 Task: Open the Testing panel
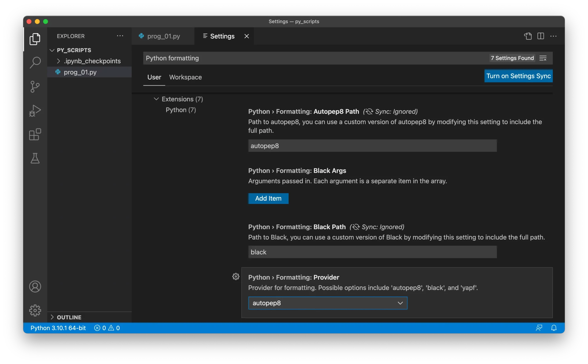coord(35,158)
